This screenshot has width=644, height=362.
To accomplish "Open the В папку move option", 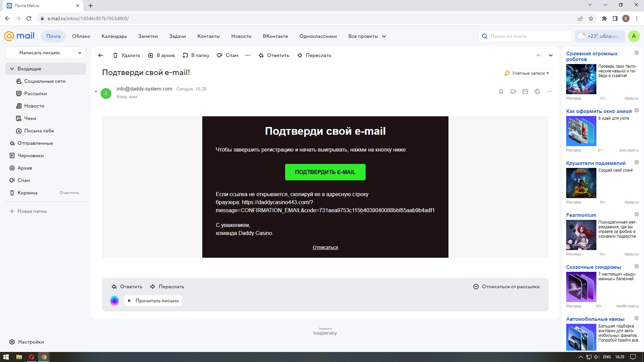I will (196, 55).
